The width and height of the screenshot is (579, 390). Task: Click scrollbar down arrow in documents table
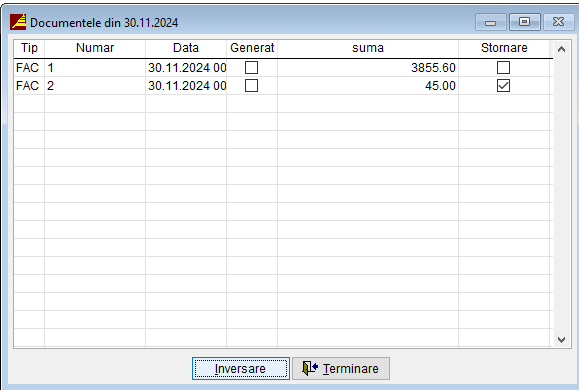561,339
